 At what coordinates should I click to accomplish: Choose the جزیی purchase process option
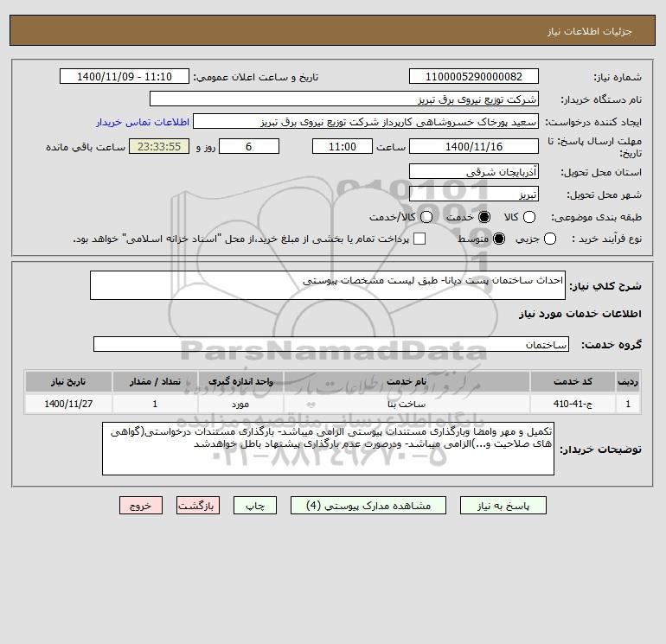(549, 239)
